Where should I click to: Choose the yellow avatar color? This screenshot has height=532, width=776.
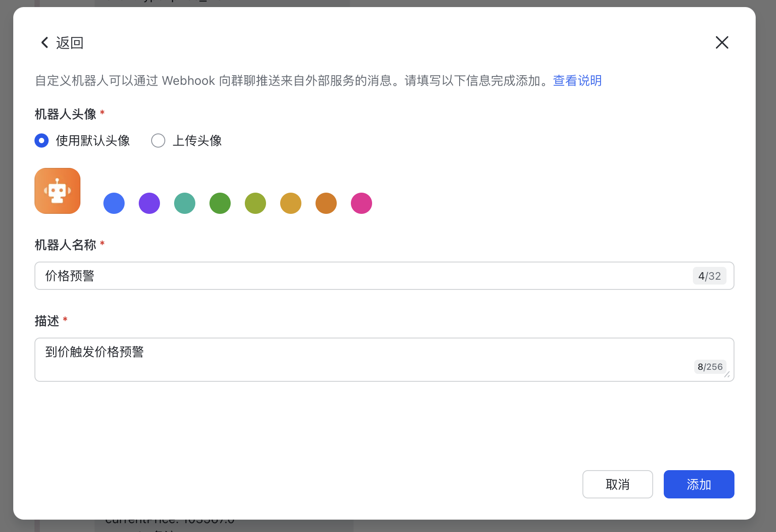[290, 203]
